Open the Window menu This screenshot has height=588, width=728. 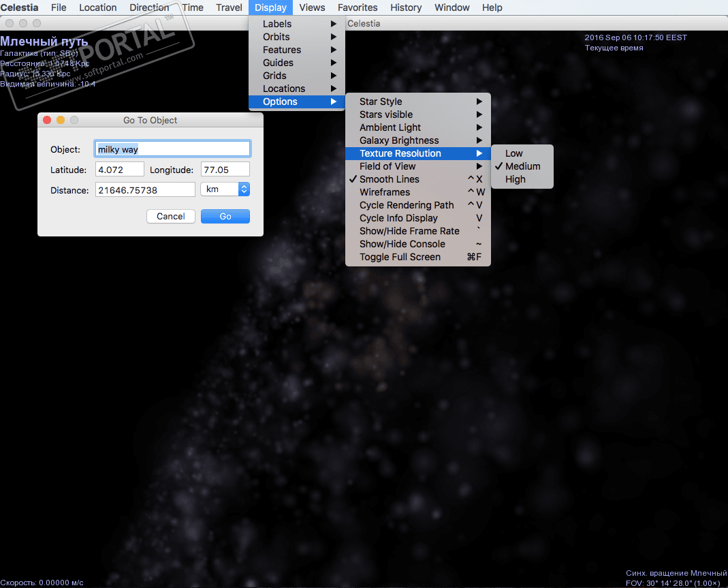pos(452,7)
